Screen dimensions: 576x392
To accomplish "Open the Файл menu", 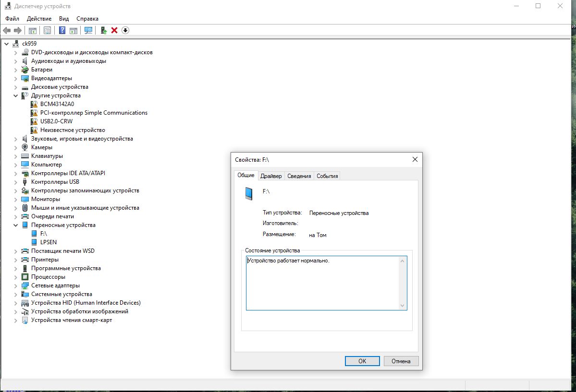I will point(12,19).
